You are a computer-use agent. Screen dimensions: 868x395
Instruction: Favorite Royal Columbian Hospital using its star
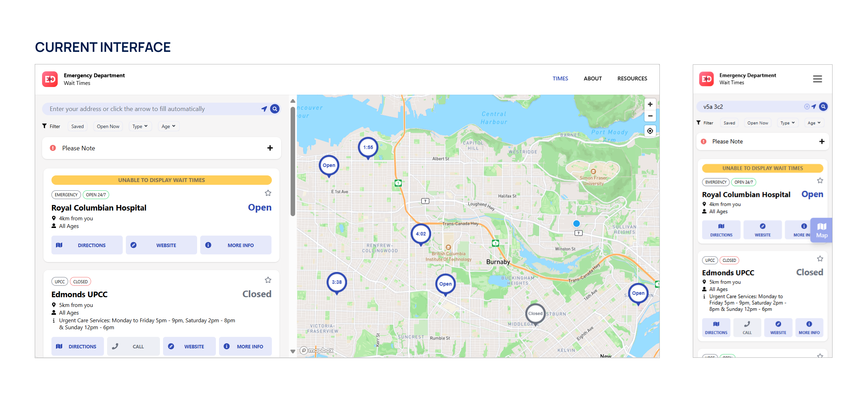268,193
